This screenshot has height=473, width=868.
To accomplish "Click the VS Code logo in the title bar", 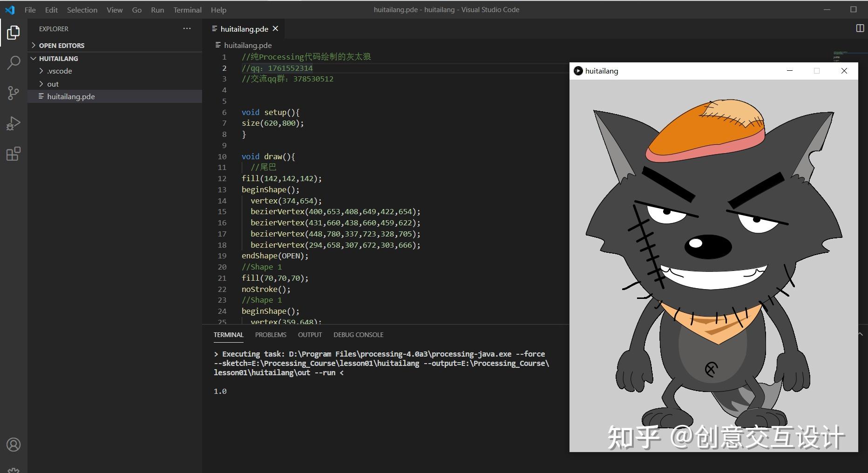I will 10,9.
